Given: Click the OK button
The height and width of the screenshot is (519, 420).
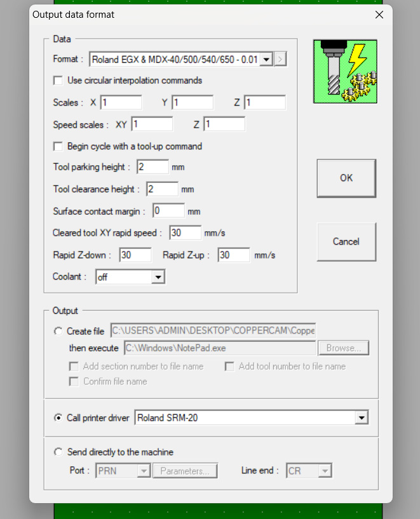Looking at the screenshot, I should pyautogui.click(x=346, y=178).
